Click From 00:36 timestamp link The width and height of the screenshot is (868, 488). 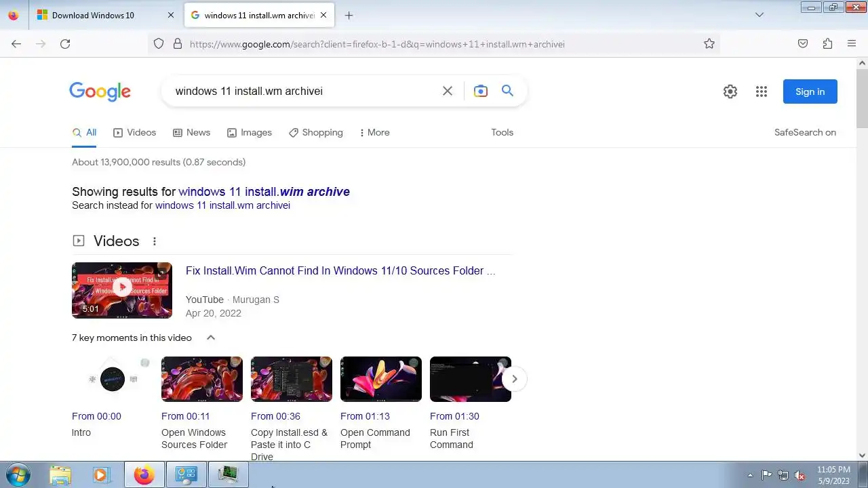pos(275,416)
